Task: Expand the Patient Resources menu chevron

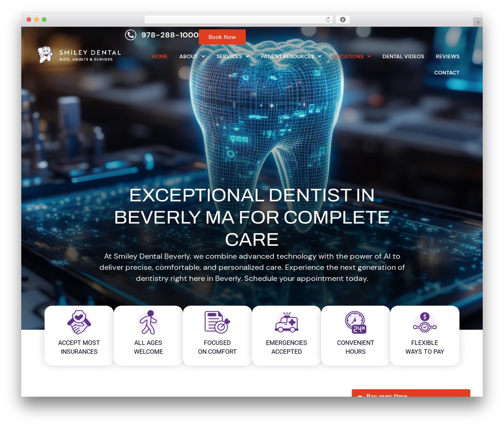Action: 320,56
